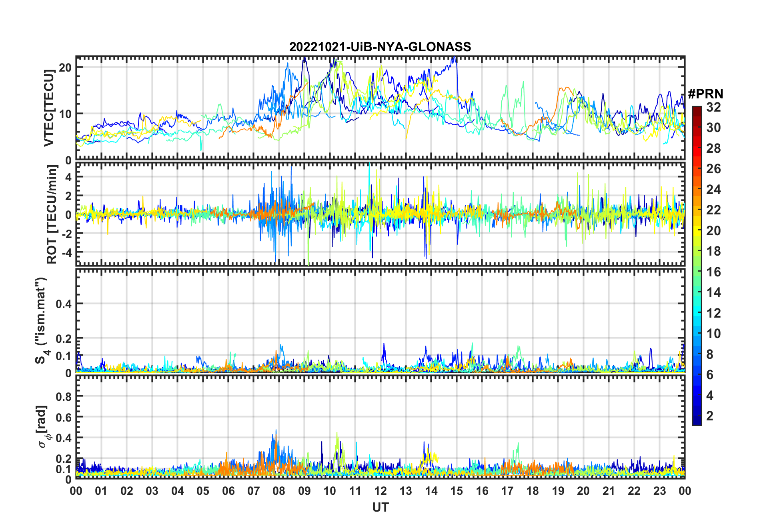This screenshot has height=532, width=761.
Task: Click x-axis hour tick label 01
Action: 101,491
